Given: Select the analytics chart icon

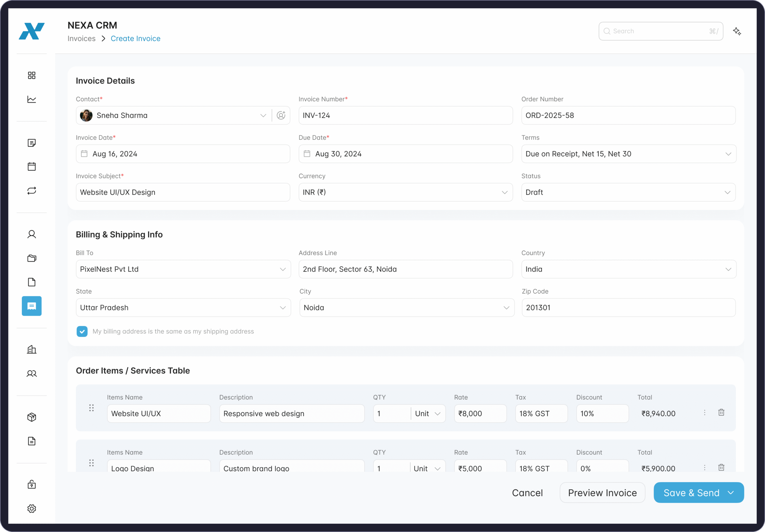Looking at the screenshot, I should click(x=32, y=99).
